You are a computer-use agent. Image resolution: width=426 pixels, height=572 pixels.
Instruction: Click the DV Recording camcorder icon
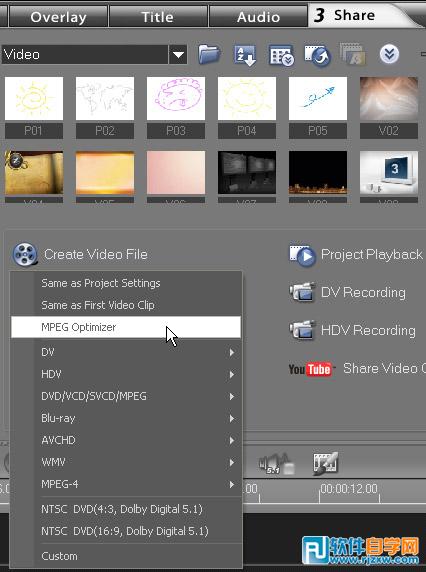point(302,293)
